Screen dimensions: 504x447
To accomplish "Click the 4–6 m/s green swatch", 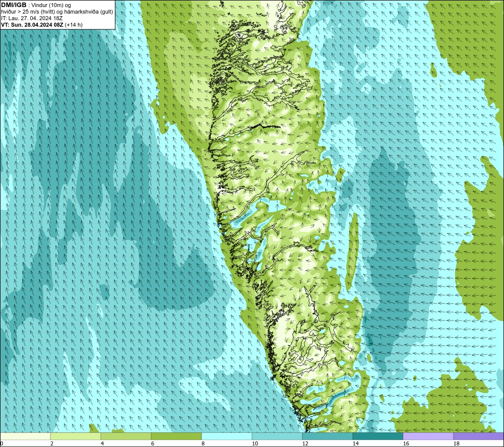I will 126,436.
